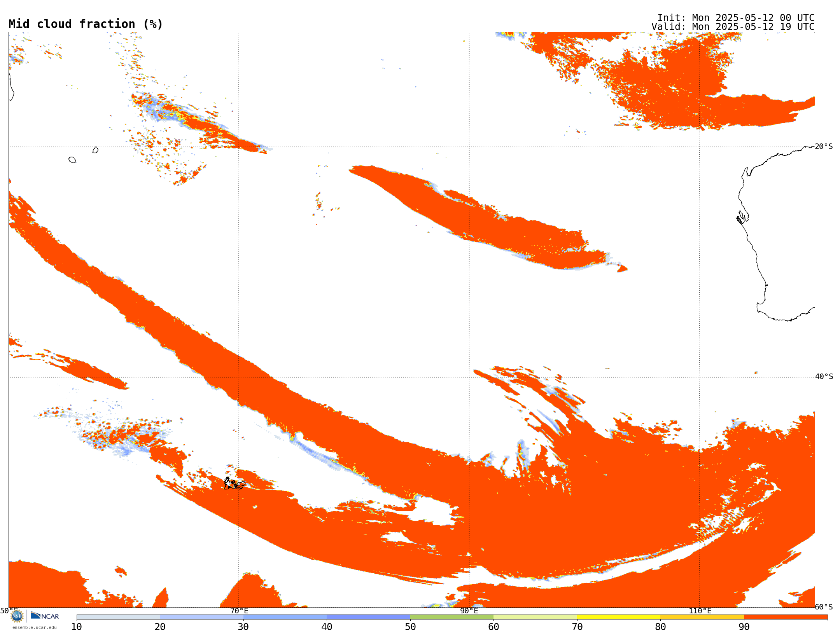Pick the 40-50 periwinkle colorbar segment
This screenshot has height=632, width=840.
(368, 617)
